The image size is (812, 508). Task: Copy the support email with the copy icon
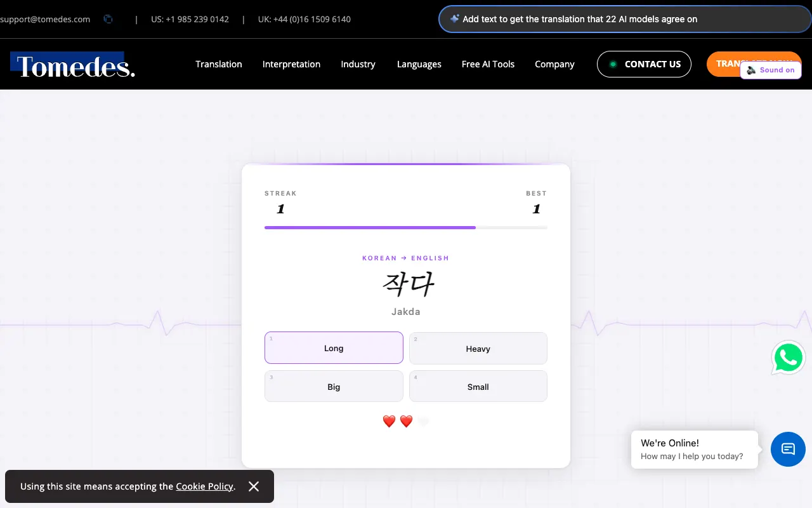coord(108,19)
